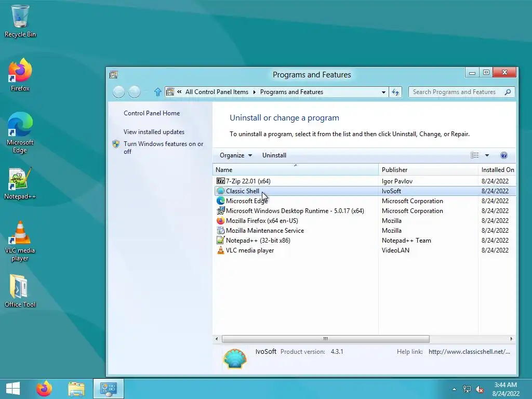The width and height of the screenshot is (532, 399).
Task: Launch Firefox from the taskbar
Action: pos(44,389)
